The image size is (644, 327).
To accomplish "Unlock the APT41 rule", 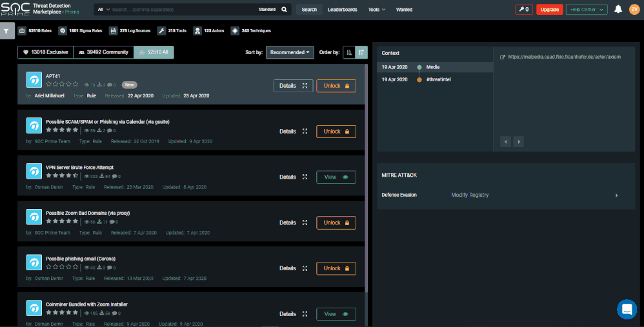I will (336, 86).
